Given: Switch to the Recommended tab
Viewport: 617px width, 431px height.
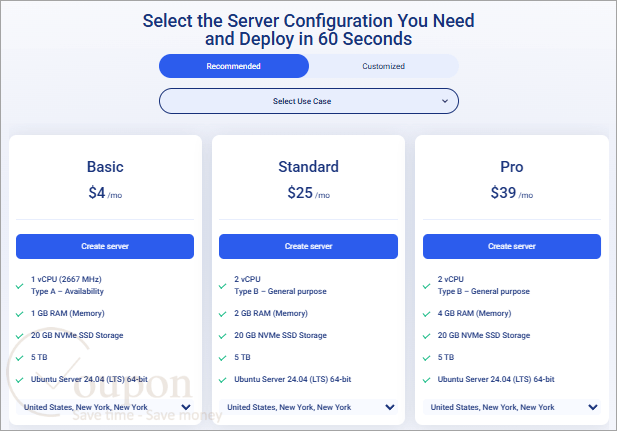Looking at the screenshot, I should click(234, 66).
